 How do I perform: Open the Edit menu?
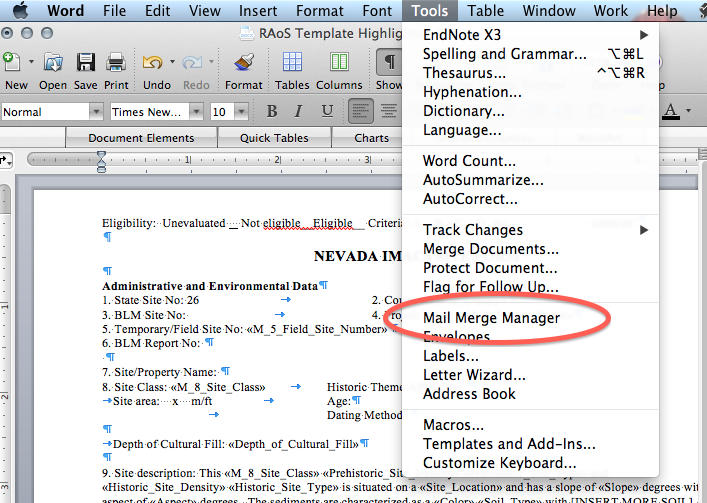coord(157,10)
